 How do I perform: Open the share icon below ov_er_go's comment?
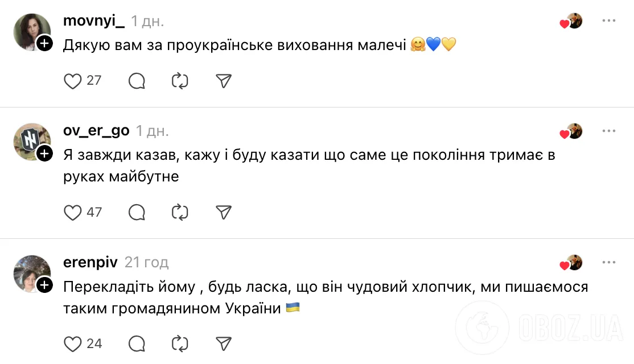[223, 213]
